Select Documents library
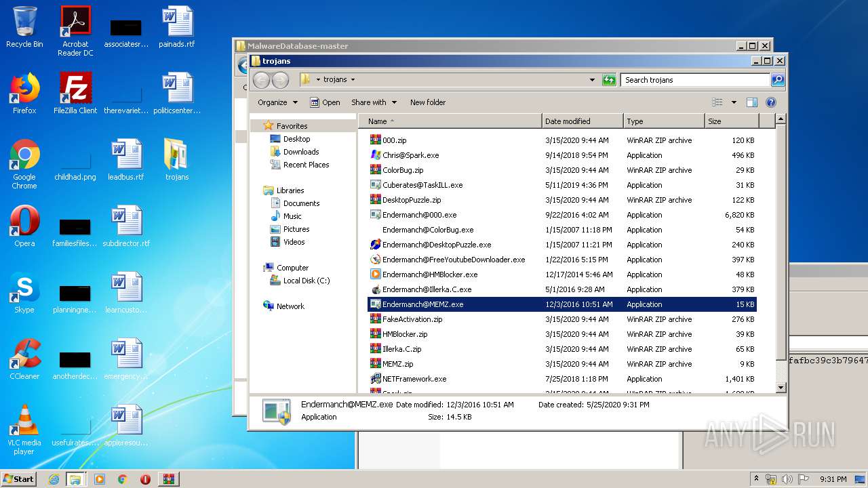The width and height of the screenshot is (868, 488). click(301, 203)
